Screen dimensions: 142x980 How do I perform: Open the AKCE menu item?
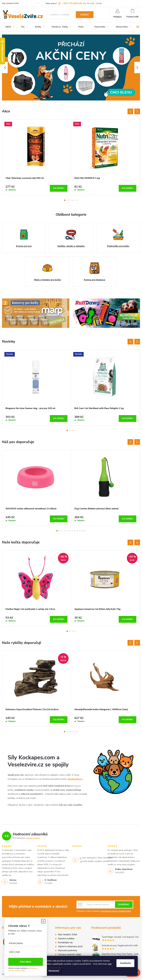pos(8,27)
